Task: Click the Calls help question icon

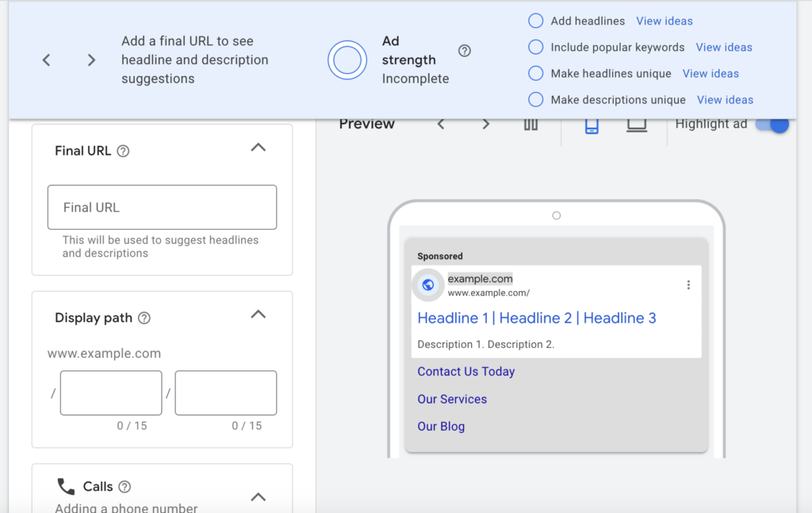Action: pyautogui.click(x=124, y=487)
